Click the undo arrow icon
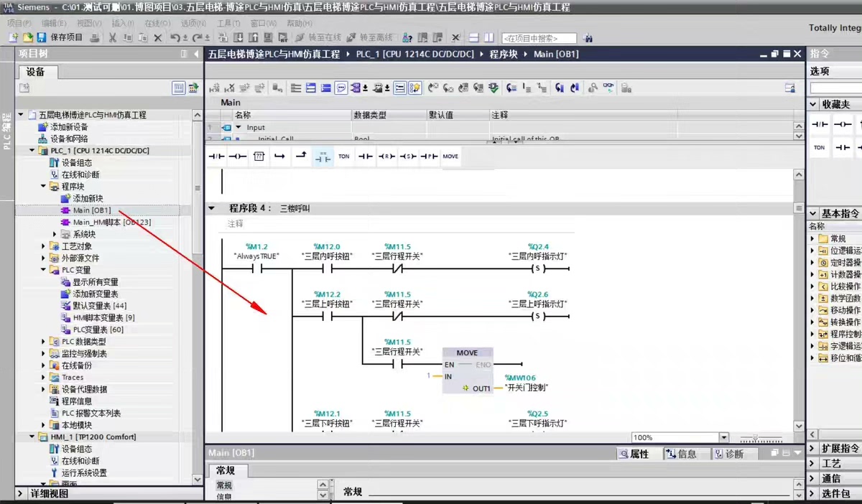This screenshot has height=504, width=862. 176,37
